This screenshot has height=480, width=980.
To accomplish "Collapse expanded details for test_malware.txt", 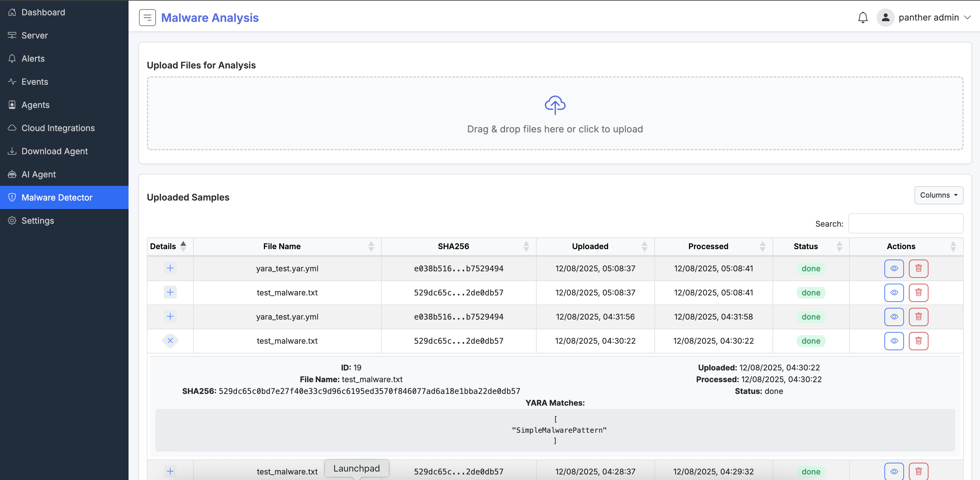I will point(170,341).
